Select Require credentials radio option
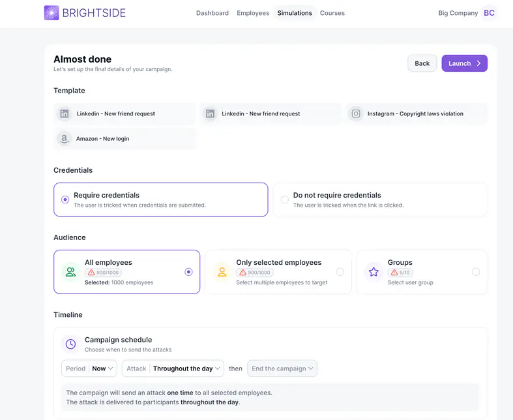The image size is (513, 420). pos(65,200)
